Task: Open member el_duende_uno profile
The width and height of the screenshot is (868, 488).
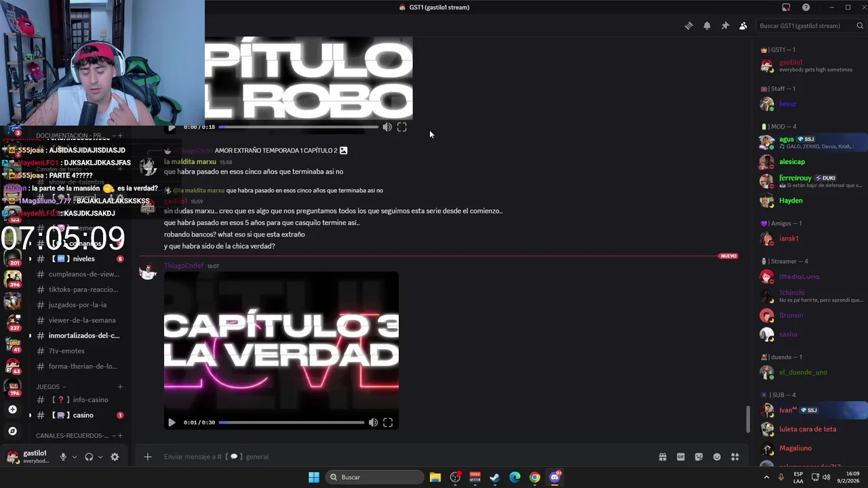Action: (x=803, y=372)
